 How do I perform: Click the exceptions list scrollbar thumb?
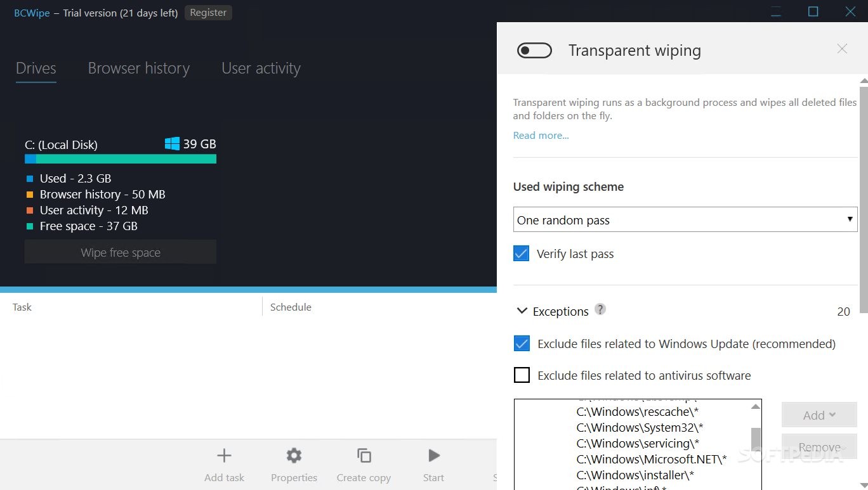756,439
